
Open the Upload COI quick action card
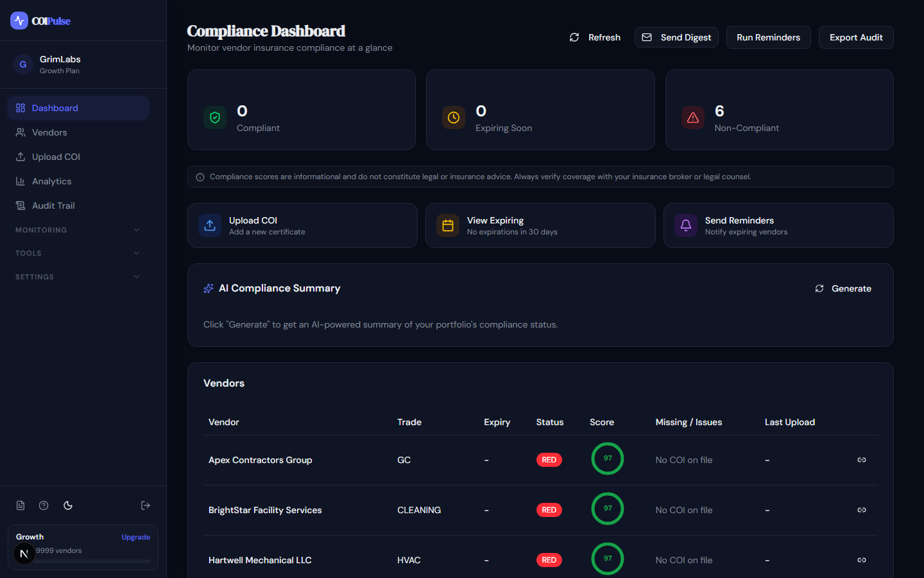click(x=302, y=225)
